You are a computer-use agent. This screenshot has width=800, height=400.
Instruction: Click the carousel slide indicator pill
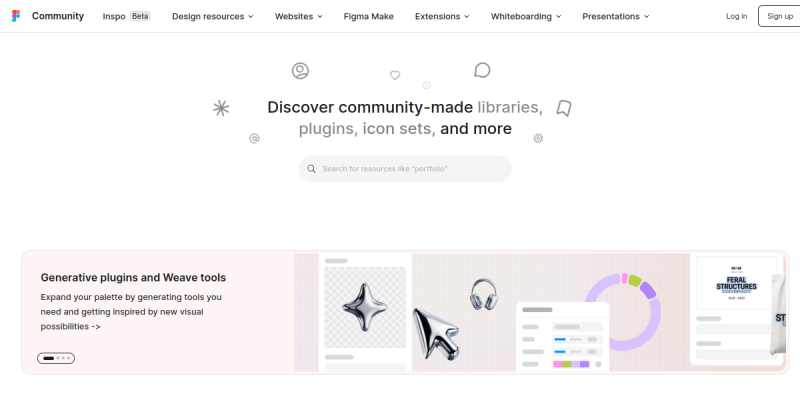(56, 358)
